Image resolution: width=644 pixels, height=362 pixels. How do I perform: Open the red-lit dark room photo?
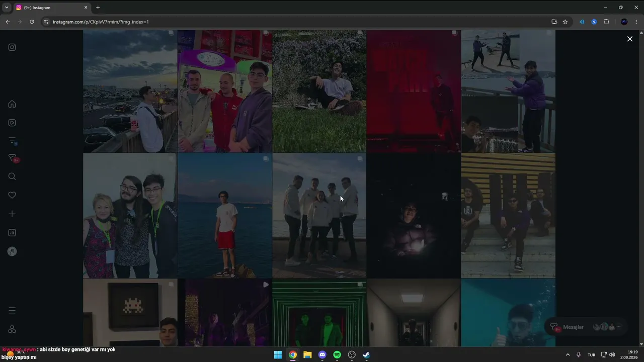[414, 91]
